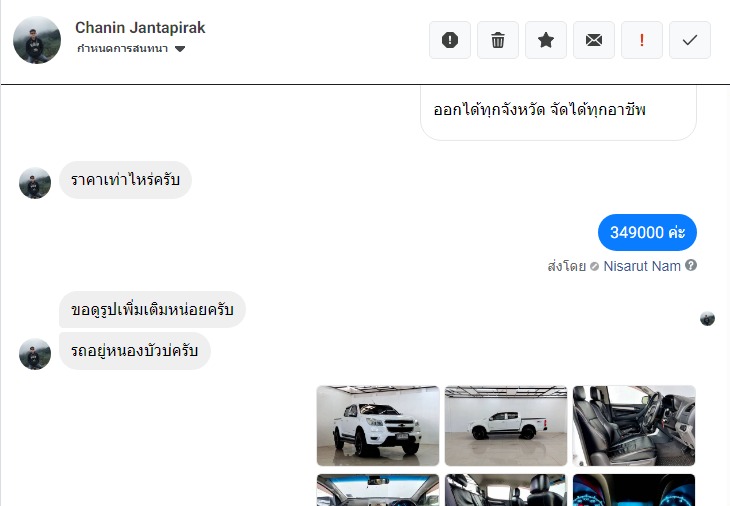Click the small seen-by avatar indicator

point(707,319)
